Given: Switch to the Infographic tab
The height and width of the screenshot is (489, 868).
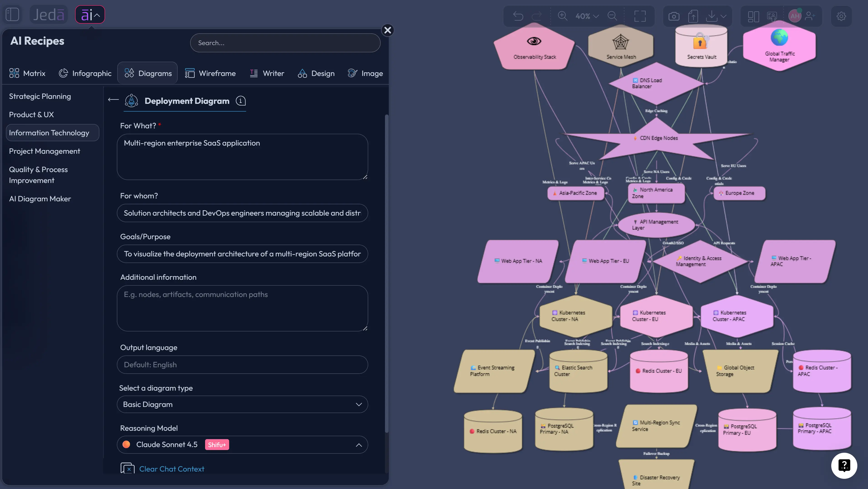Looking at the screenshot, I should pos(85,73).
